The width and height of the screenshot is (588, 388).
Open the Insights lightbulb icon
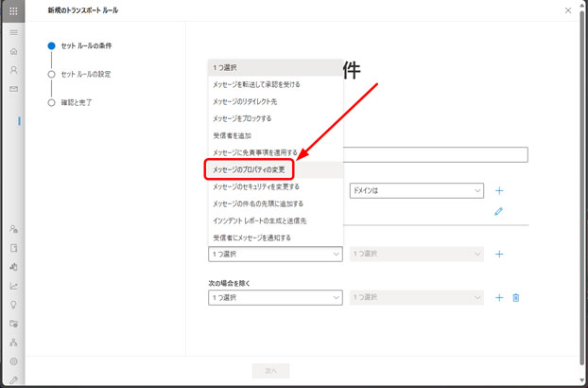(13, 305)
